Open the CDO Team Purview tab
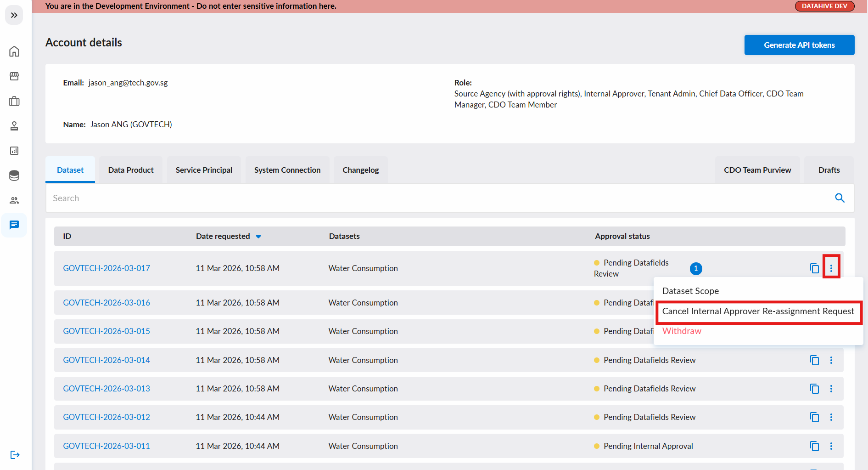The width and height of the screenshot is (868, 470). point(757,170)
